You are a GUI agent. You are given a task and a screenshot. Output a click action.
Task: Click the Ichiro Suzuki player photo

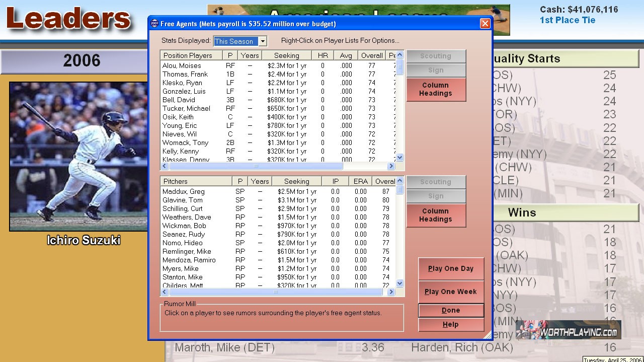coord(78,156)
